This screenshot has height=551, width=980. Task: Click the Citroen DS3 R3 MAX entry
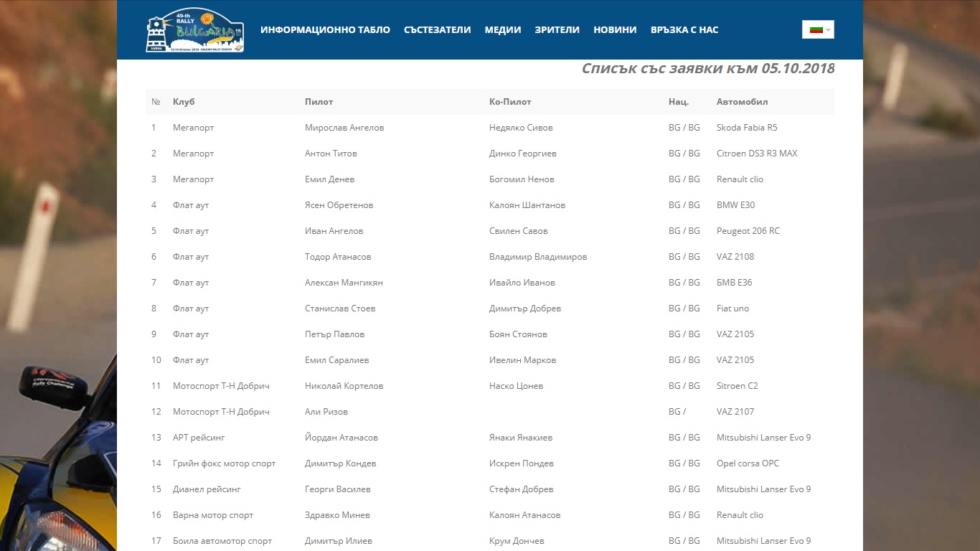(757, 154)
